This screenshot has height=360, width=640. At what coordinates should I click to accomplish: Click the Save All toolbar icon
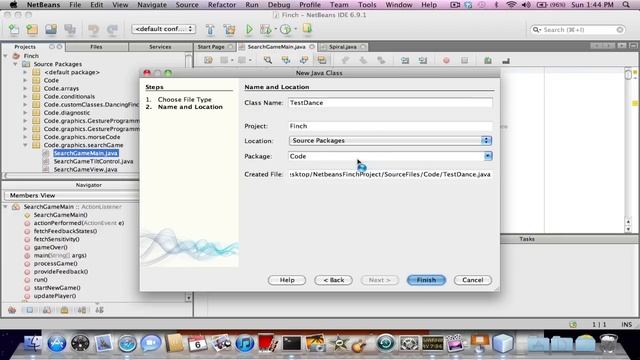(70, 29)
